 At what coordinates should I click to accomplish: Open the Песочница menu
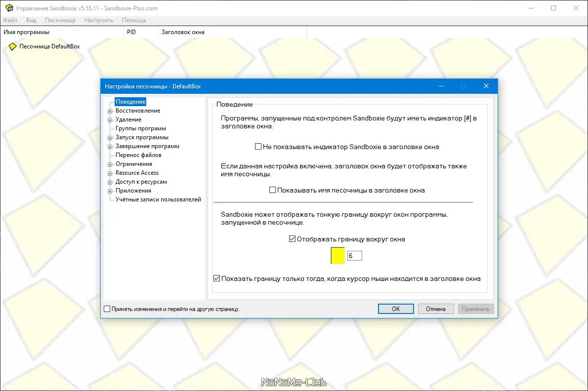pos(60,20)
